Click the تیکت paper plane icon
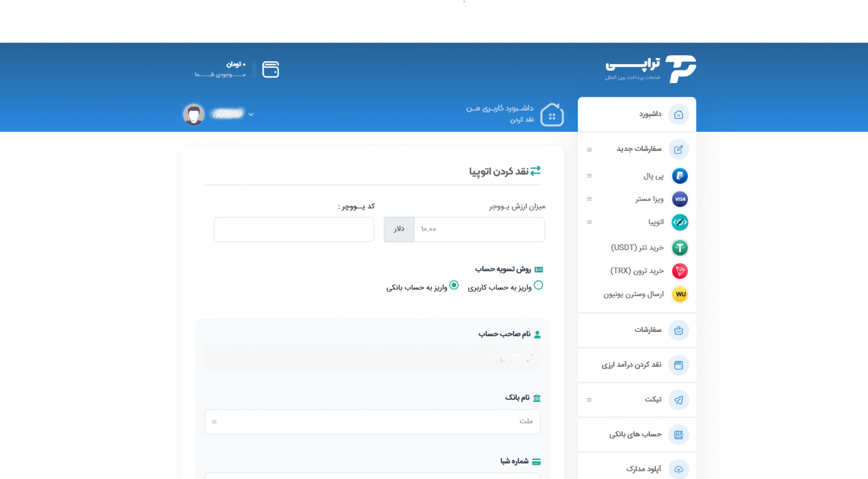 (679, 400)
